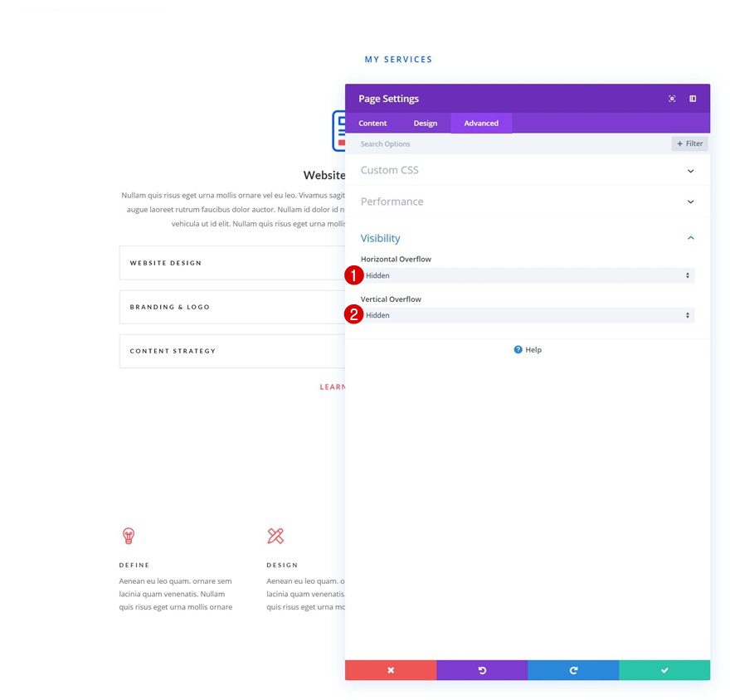Click the expand-modal icon in the header
Viewport: 730px width, 700px height.
pyautogui.click(x=672, y=98)
